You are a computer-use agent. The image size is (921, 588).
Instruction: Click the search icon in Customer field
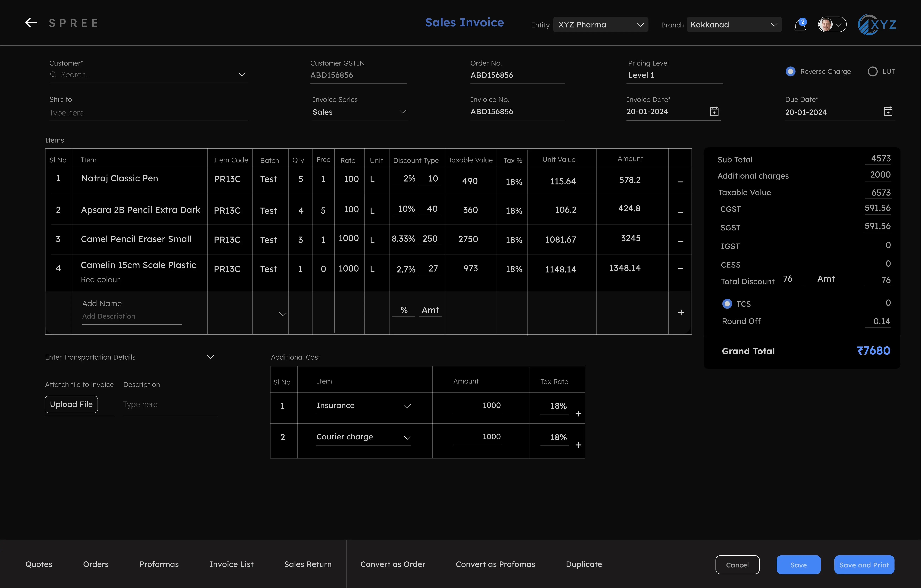click(x=54, y=75)
